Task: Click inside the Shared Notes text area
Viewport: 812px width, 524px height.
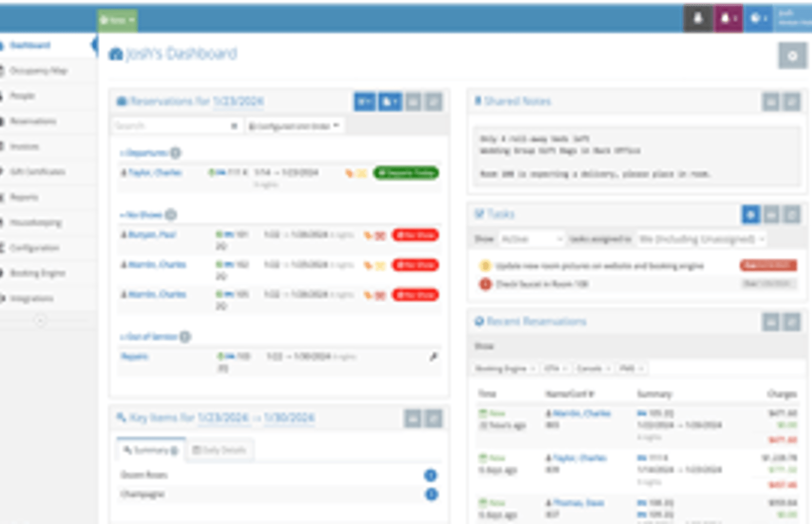Action: pyautogui.click(x=637, y=156)
